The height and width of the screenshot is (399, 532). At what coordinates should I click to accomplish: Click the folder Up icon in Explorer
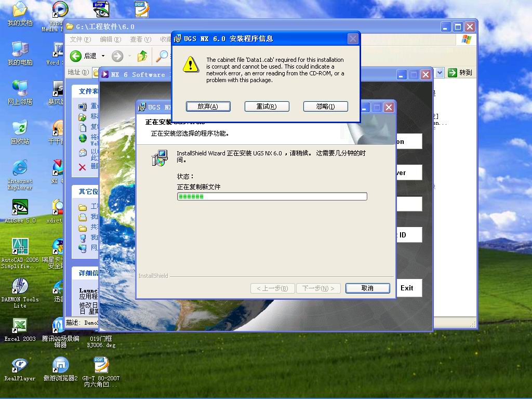pyautogui.click(x=142, y=56)
